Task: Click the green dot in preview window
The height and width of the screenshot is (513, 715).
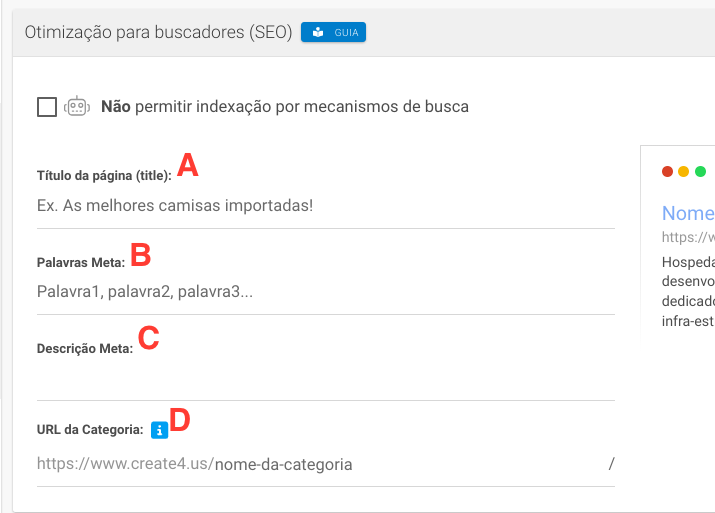Action: click(x=701, y=172)
